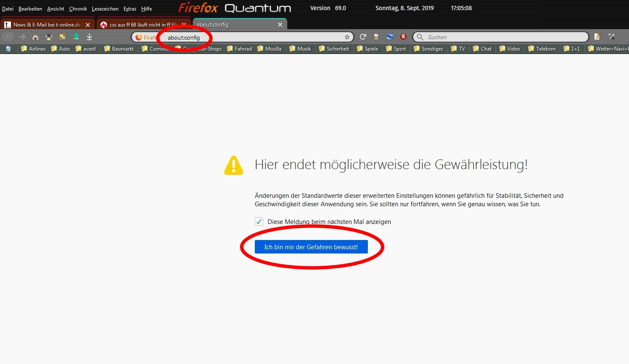Reload the page with the circular arrow
The width and height of the screenshot is (629, 364).
363,37
